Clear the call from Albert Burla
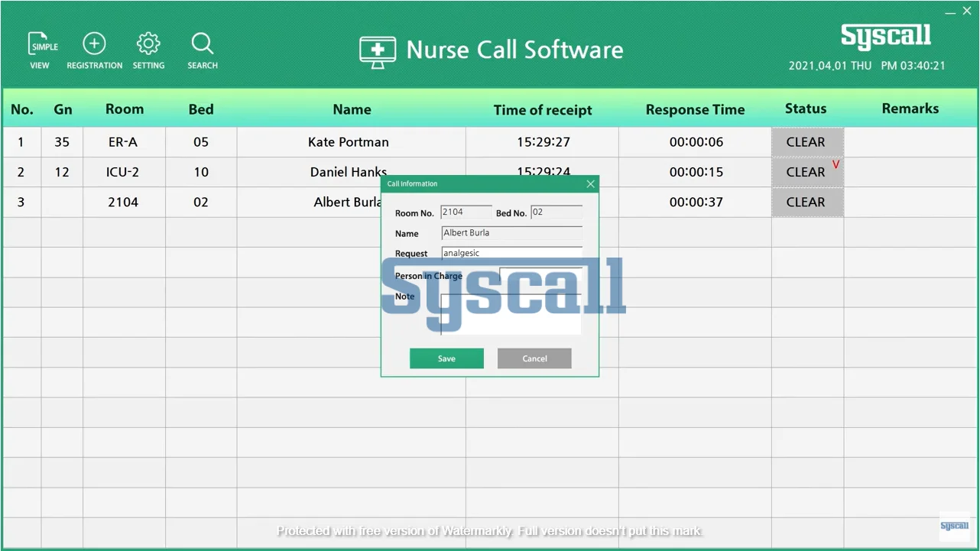 807,202
